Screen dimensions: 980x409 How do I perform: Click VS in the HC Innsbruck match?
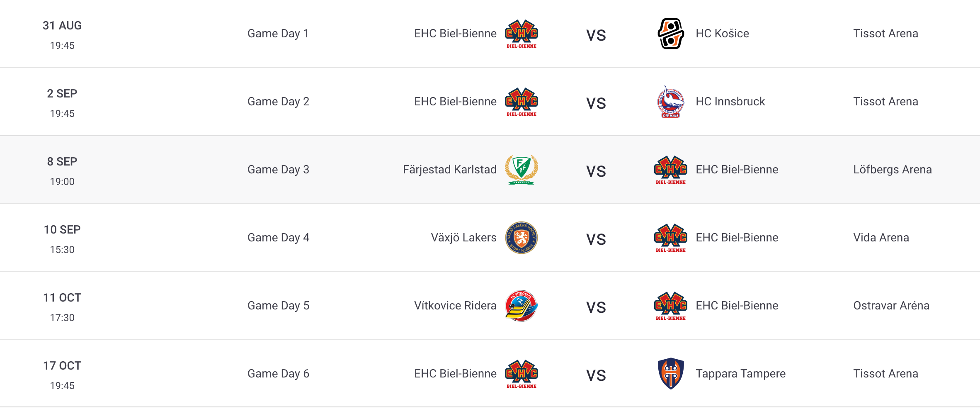pos(596,103)
